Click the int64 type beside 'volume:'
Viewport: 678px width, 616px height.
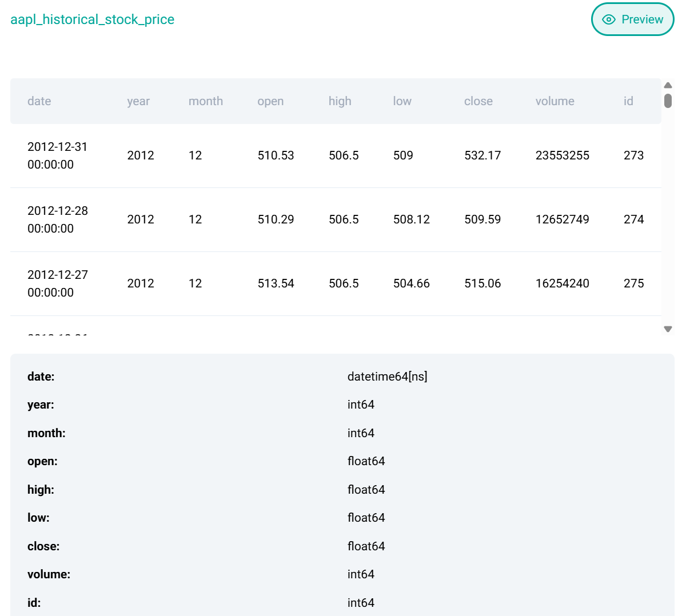[x=361, y=574]
